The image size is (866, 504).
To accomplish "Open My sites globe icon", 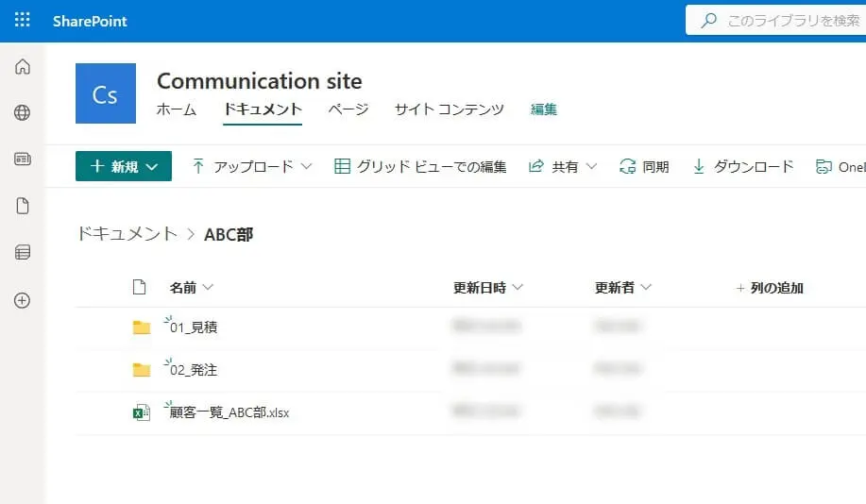I will (x=23, y=113).
